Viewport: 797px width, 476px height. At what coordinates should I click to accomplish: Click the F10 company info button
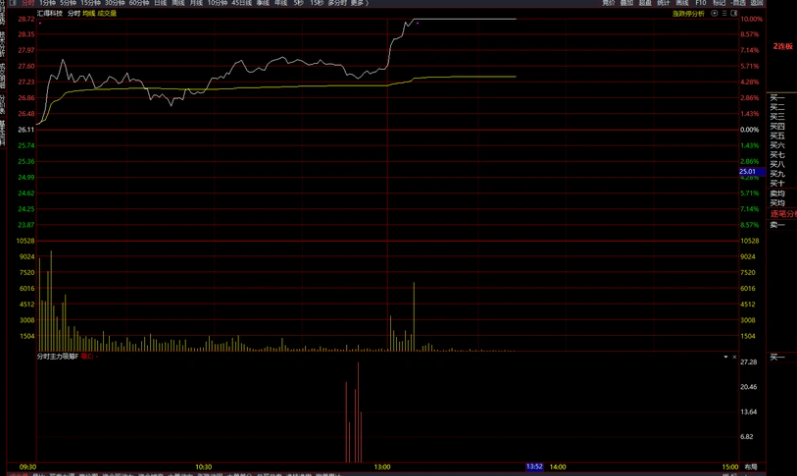[700, 3]
